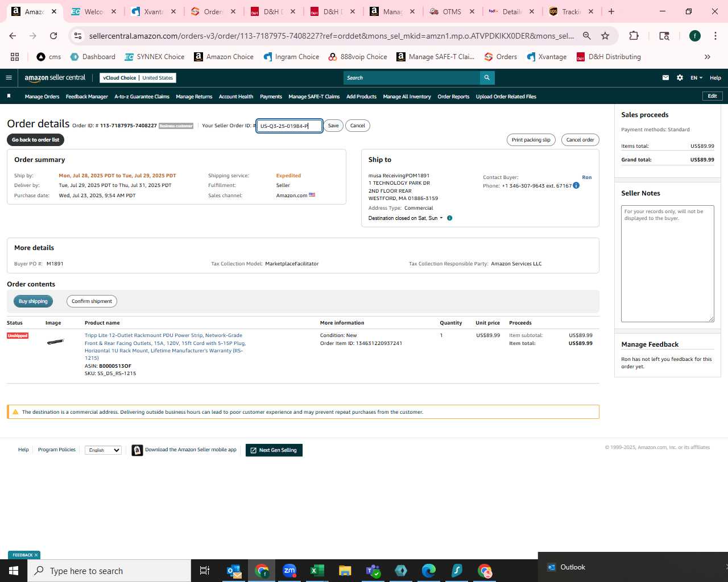Open the EN language dropdown
The image size is (728, 582).
[x=696, y=78]
